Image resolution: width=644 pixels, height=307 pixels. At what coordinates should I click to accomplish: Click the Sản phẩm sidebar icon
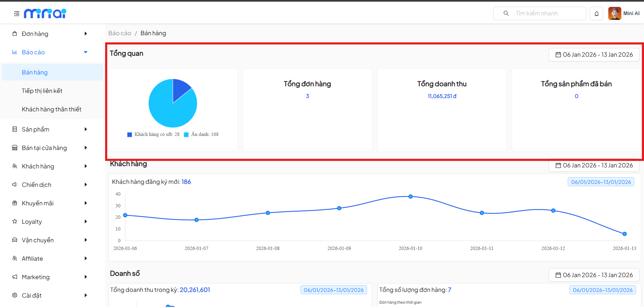pos(15,129)
